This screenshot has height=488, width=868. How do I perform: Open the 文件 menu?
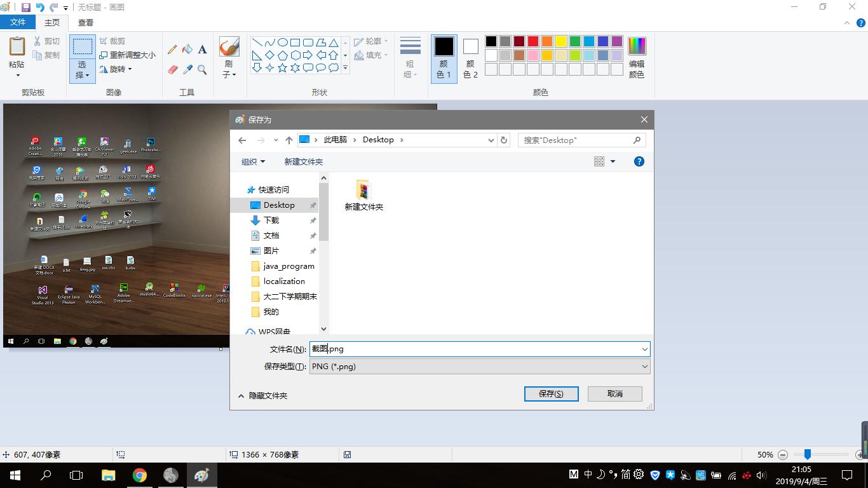(18, 21)
